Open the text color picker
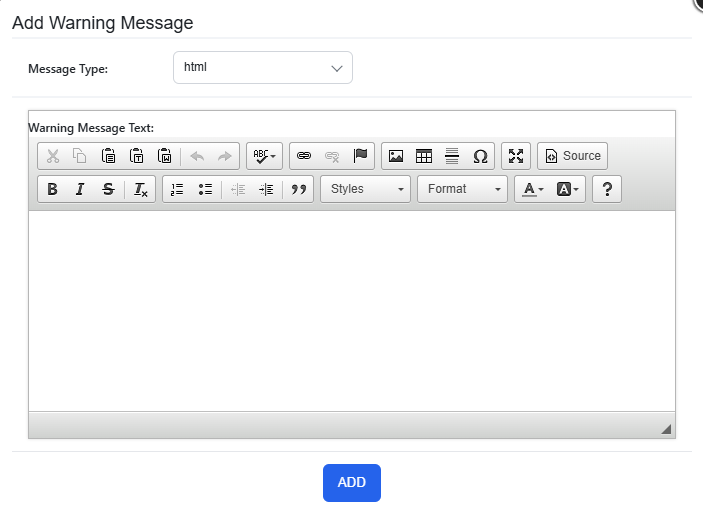Image resolution: width=703 pixels, height=525 pixels. click(533, 189)
